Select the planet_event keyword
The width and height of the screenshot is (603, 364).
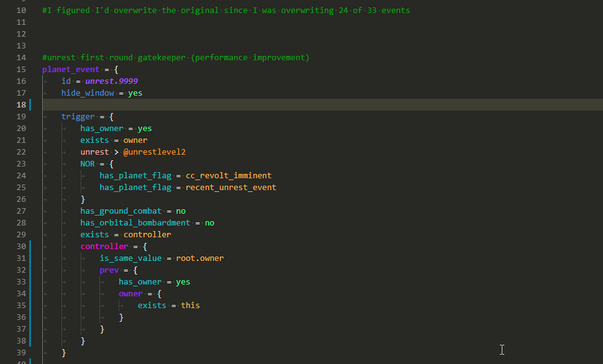pyautogui.click(x=71, y=70)
